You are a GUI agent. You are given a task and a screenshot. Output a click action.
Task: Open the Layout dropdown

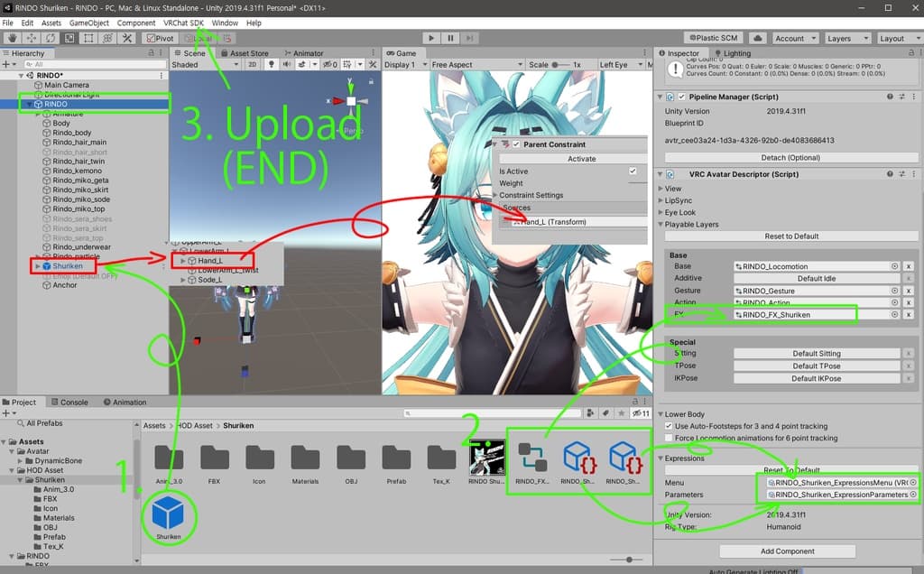pyautogui.click(x=900, y=38)
